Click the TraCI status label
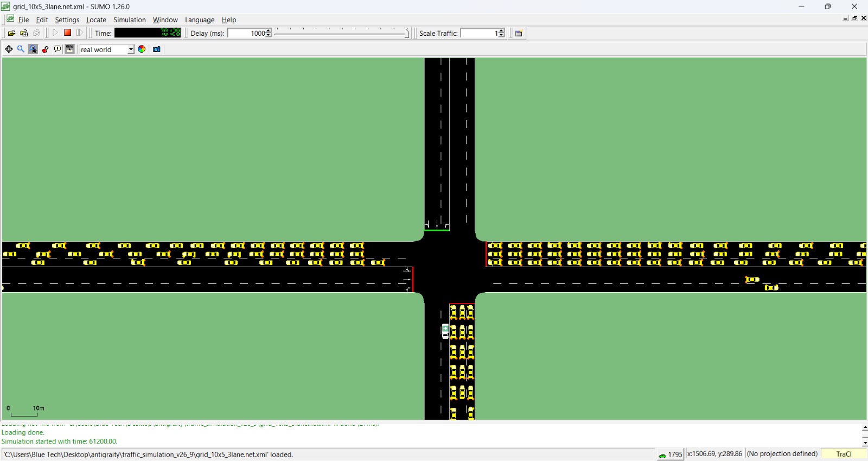868x461 pixels. click(x=844, y=454)
